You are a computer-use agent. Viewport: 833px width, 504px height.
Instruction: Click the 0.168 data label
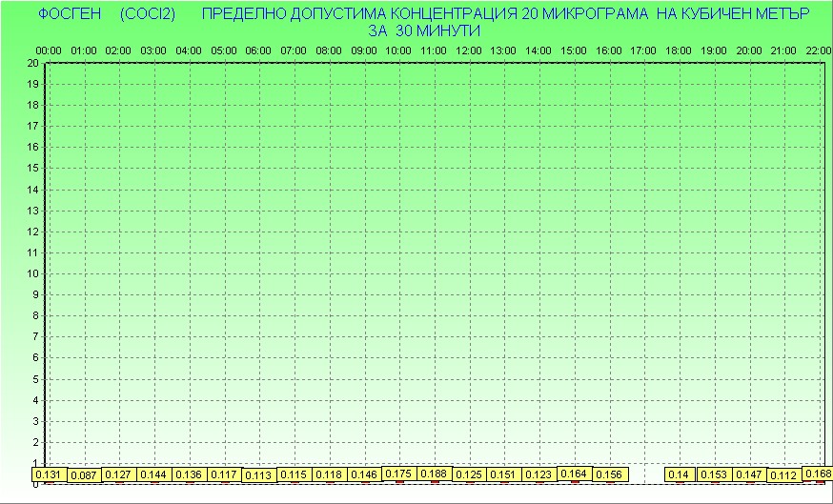tap(818, 474)
